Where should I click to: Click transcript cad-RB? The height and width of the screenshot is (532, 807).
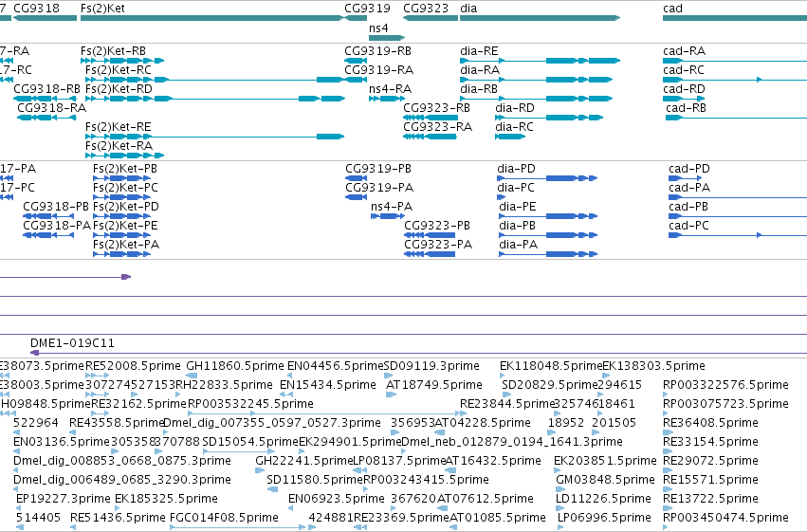[737, 118]
